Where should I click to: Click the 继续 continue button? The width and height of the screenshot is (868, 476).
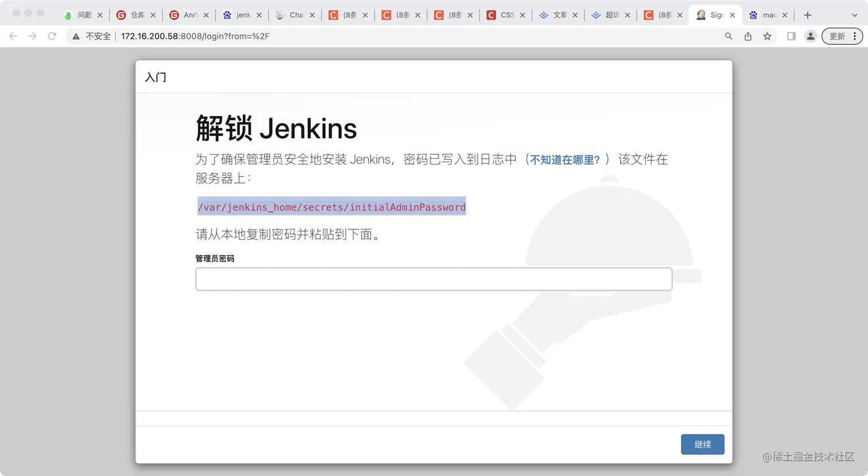coord(703,444)
